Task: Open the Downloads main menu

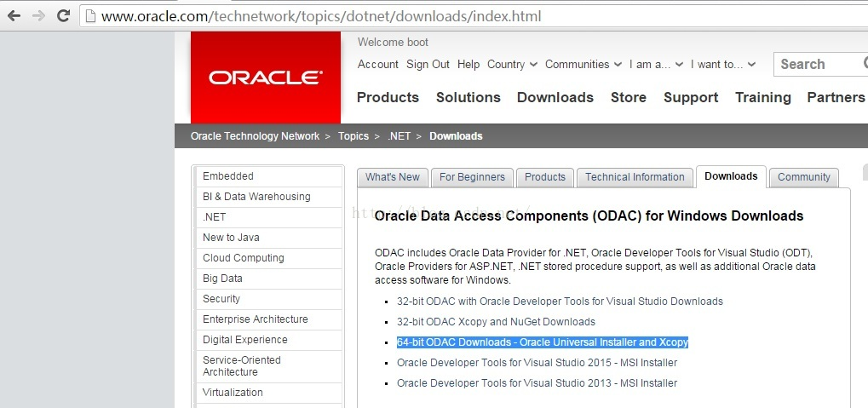Action: tap(555, 97)
